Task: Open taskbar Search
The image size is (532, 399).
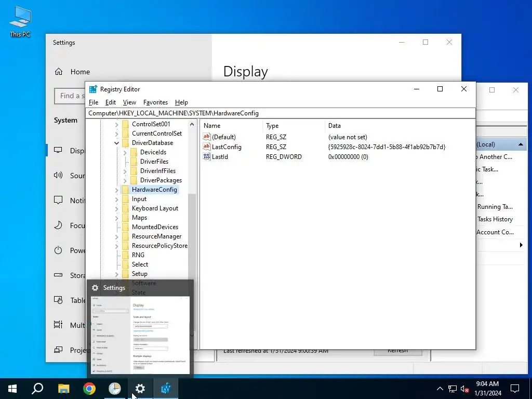Action: 37,389
